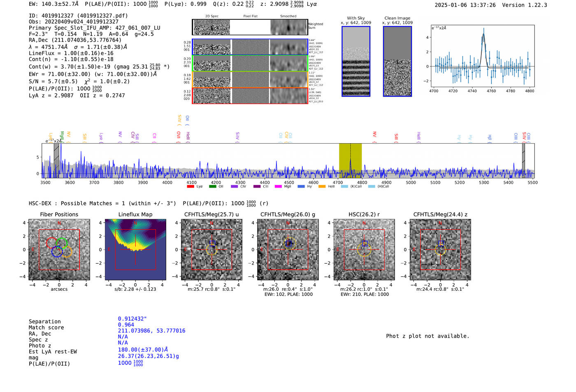Click the Est LyA rest-EW value '180.00(±37.00)Å'
Viewport: 576px width, 392px height.
(143, 350)
